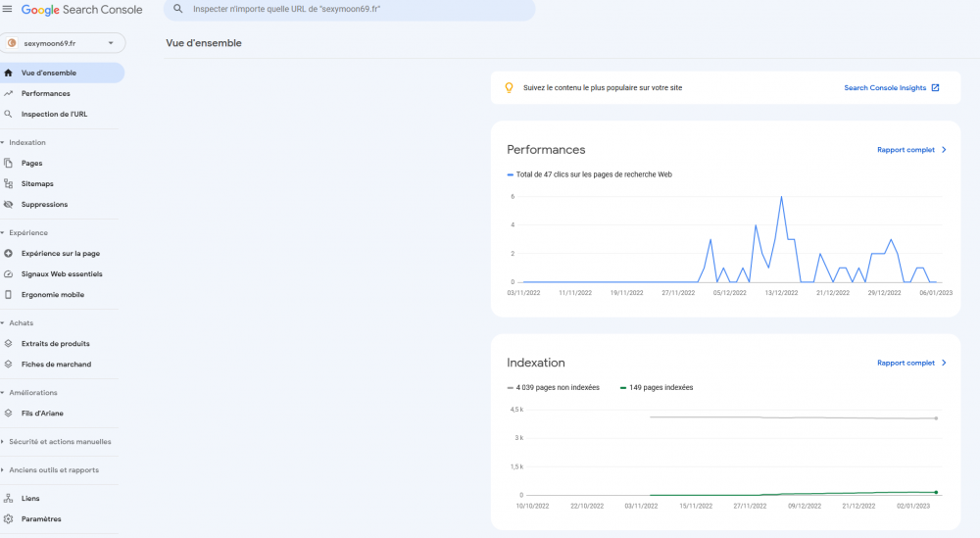This screenshot has width=980, height=538.
Task: Open the hamburger main menu
Action: (x=8, y=10)
